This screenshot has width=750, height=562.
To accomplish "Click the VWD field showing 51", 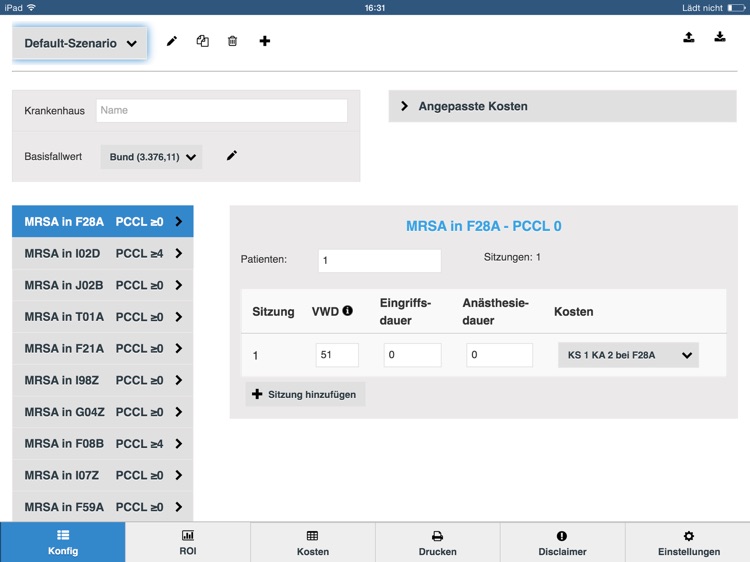I will (337, 355).
